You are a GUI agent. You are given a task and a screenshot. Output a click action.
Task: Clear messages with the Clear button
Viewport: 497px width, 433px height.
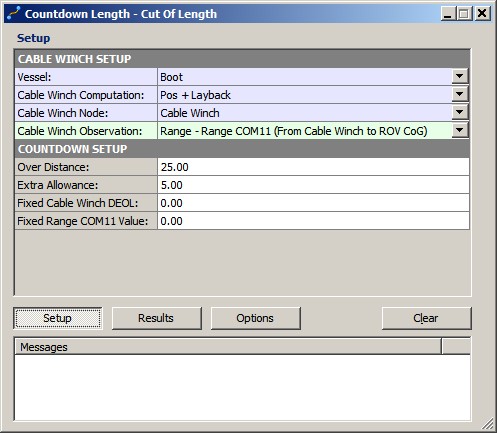427,318
